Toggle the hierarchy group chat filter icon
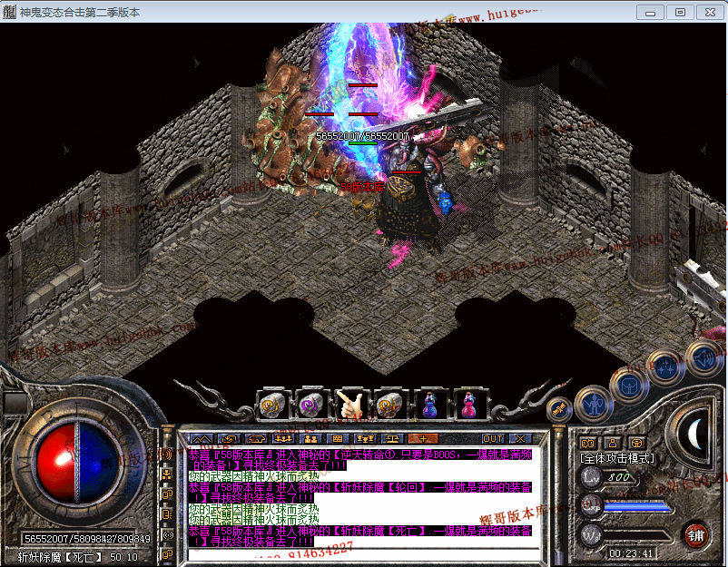The height and width of the screenshot is (567, 728). click(x=168, y=474)
